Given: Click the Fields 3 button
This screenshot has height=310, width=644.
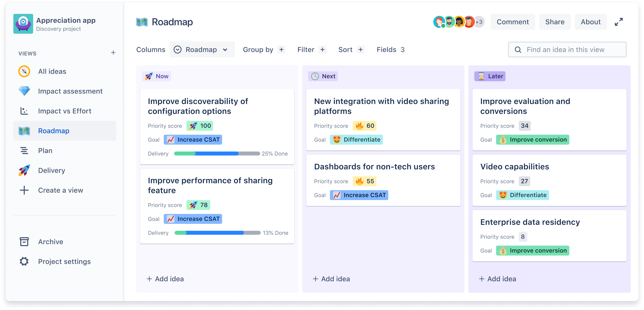Looking at the screenshot, I should (391, 49).
